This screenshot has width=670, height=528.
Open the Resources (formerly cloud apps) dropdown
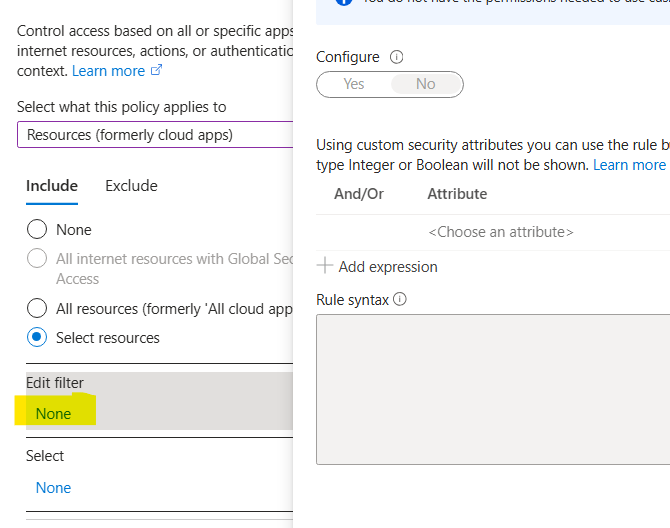155,135
